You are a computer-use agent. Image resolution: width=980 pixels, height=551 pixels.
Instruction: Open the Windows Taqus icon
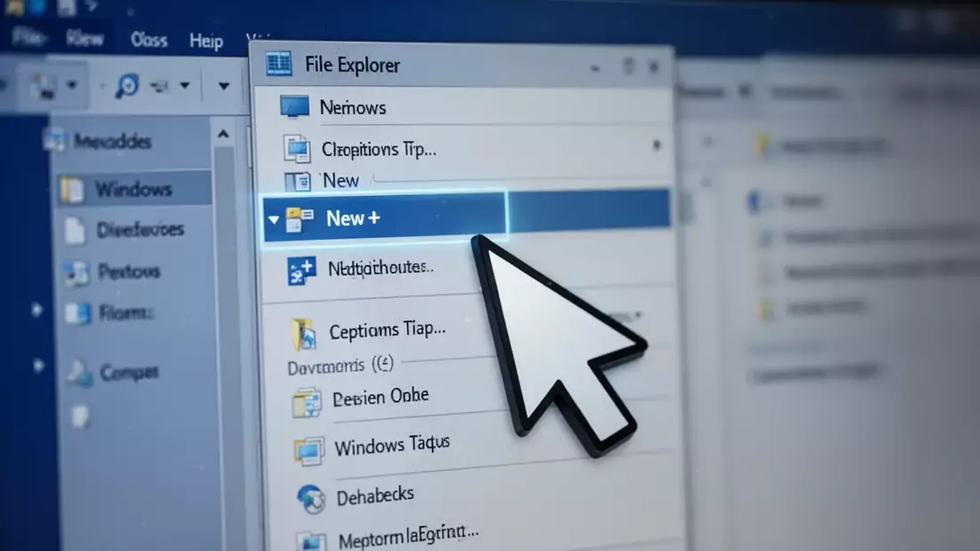pos(309,451)
